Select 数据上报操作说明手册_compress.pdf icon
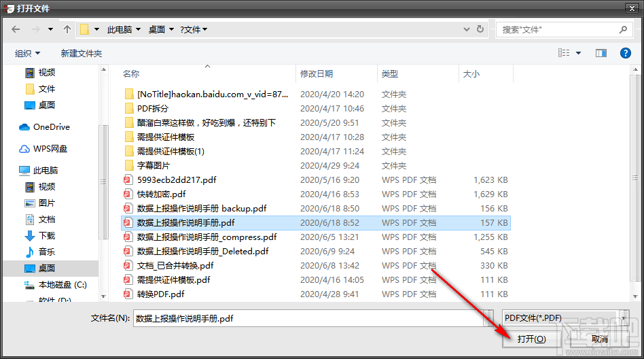Image resolution: width=644 pixels, height=359 pixels. tap(128, 237)
